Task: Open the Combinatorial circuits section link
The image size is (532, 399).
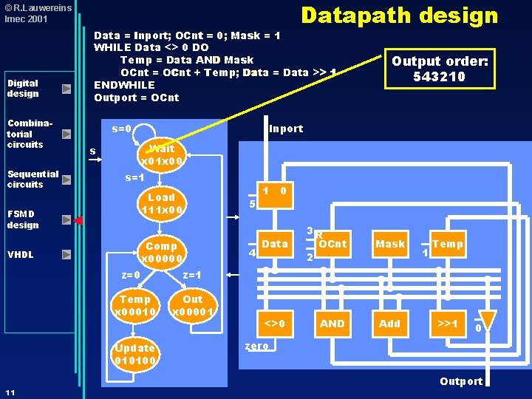Action: (30, 134)
